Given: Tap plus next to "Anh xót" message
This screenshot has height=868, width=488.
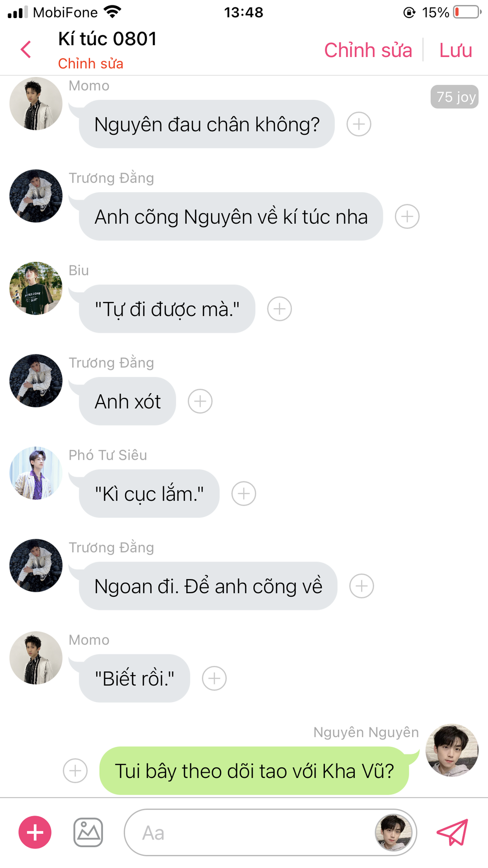Looking at the screenshot, I should pos(200,401).
